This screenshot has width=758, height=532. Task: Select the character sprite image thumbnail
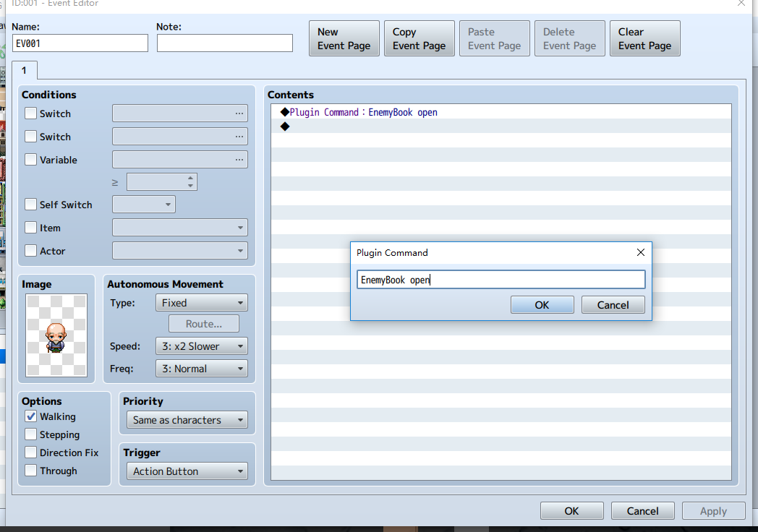(56, 335)
